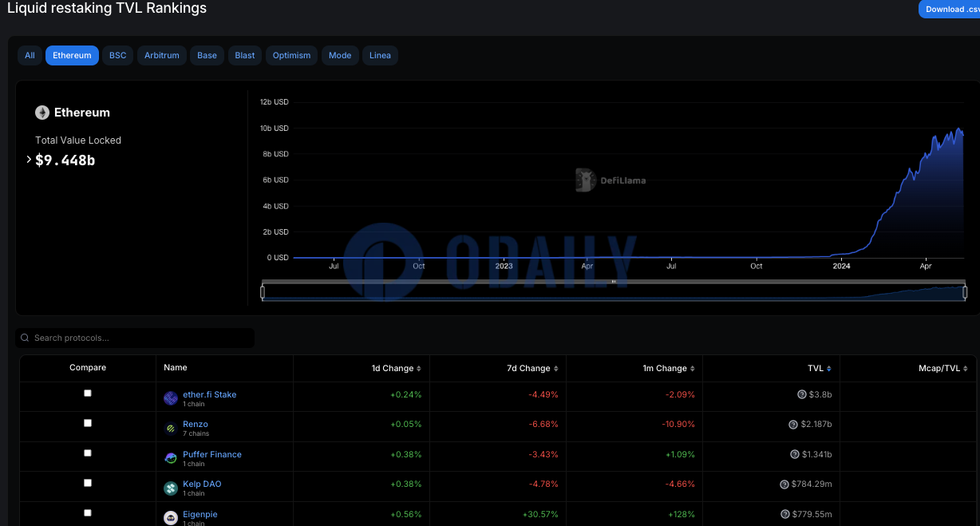Click the Kelp DAO protocol logo
Image resolution: width=980 pixels, height=526 pixels.
tap(171, 488)
